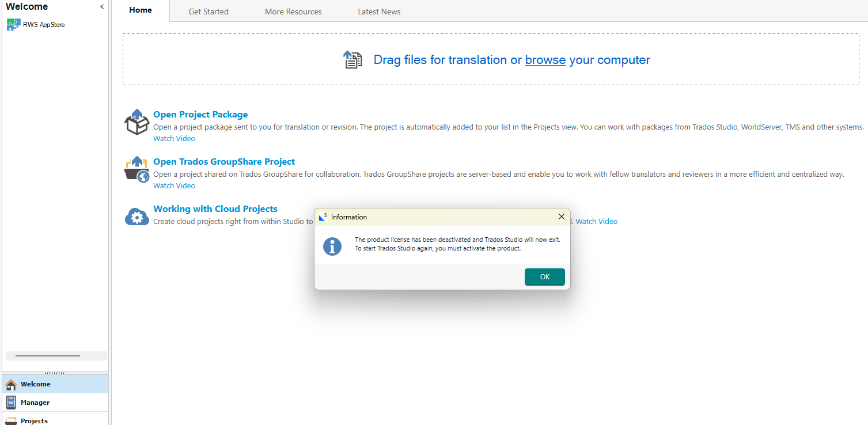Click the Trados Studio logo on the dialog

323,217
